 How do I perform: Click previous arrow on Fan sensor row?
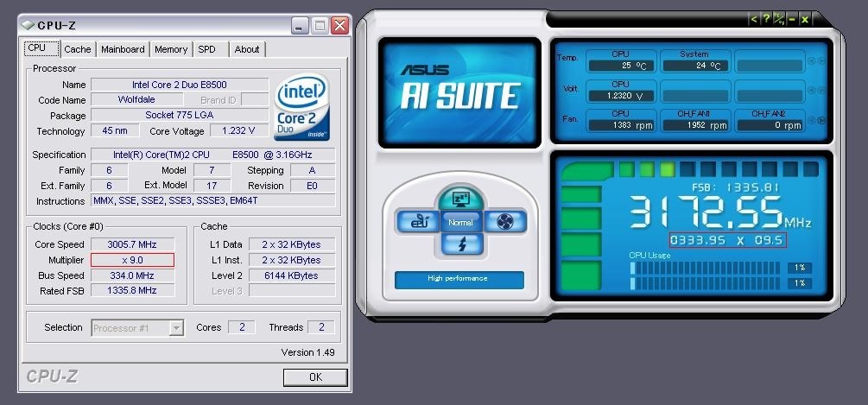[812, 120]
